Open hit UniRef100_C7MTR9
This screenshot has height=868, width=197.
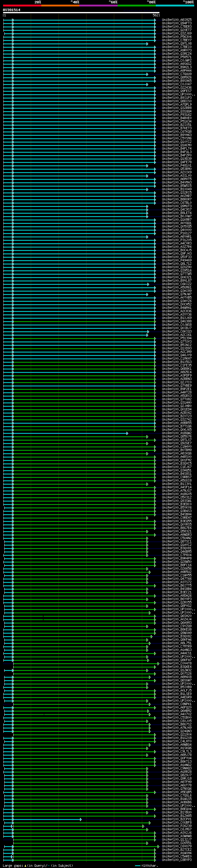pos(177,646)
